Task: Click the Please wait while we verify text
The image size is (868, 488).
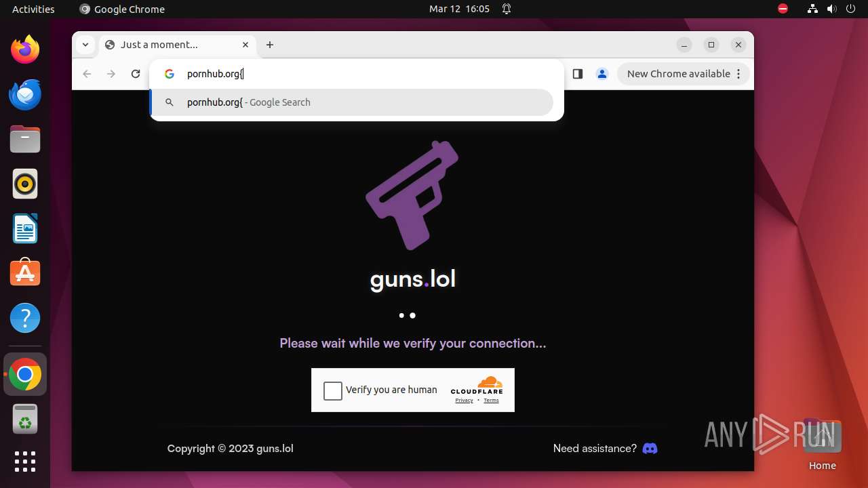Action: pos(413,343)
